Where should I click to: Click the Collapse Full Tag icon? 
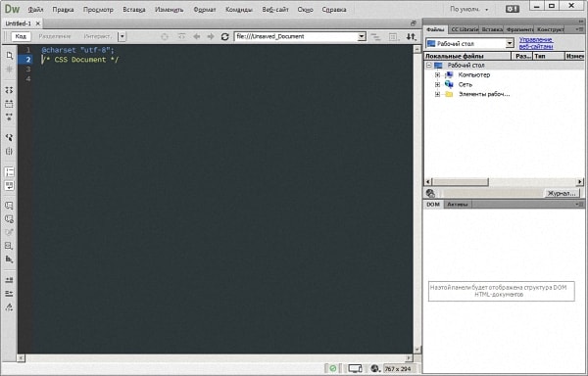[9, 90]
